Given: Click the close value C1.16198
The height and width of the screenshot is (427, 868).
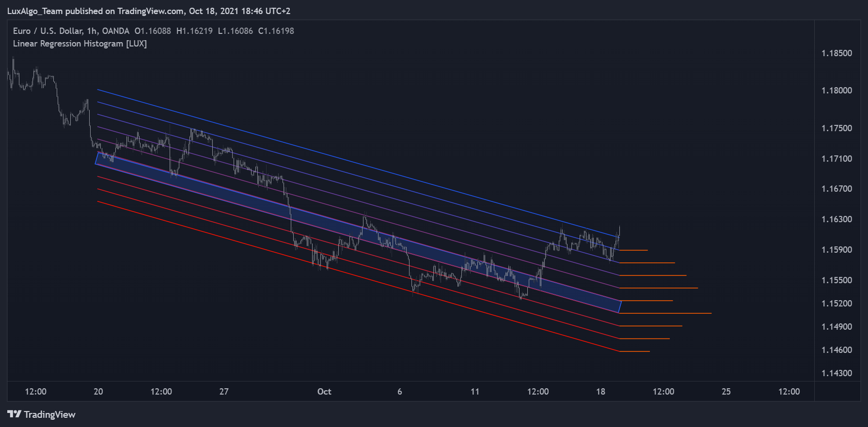Looking at the screenshot, I should tap(276, 31).
